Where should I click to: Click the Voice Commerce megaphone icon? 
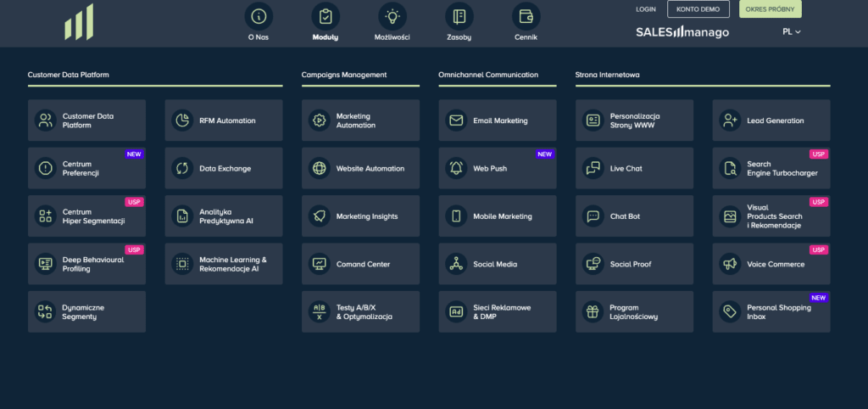[x=730, y=264]
